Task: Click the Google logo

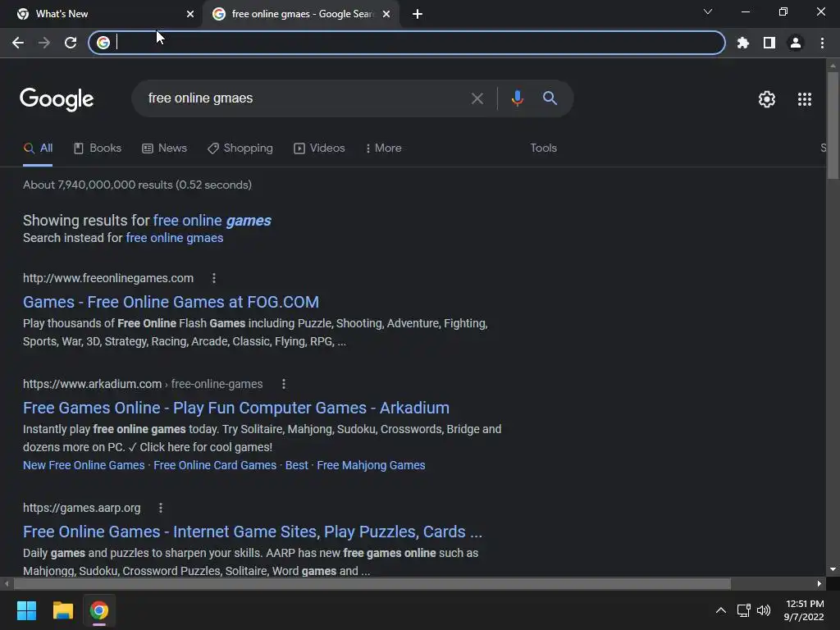Action: pyautogui.click(x=57, y=99)
